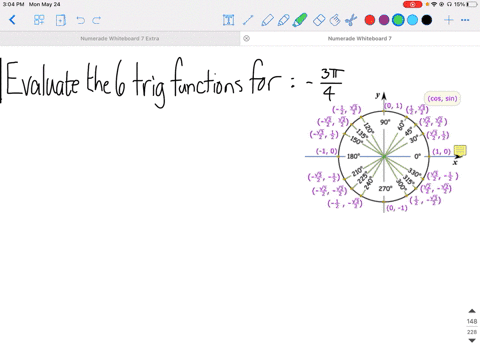
Task: Tap the (-1, 0) coordinate label
Action: click(326, 151)
